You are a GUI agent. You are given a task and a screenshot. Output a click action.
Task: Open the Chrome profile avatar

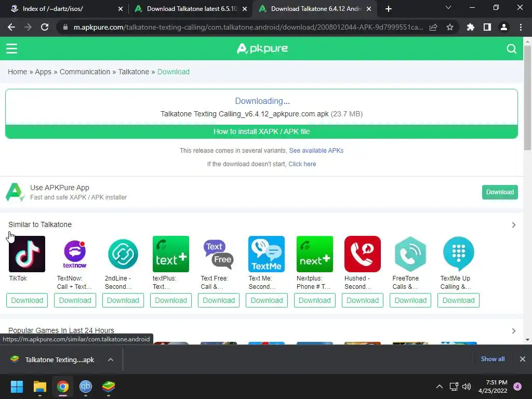[504, 27]
